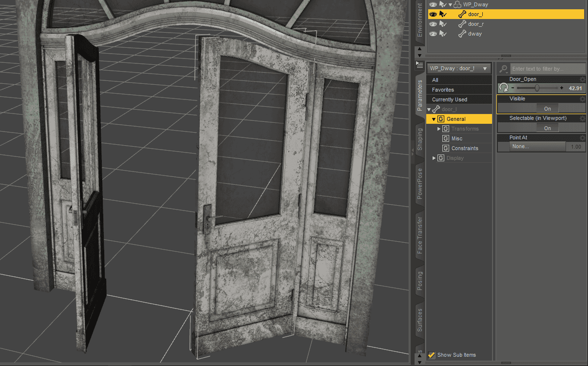
Task: Hide dway using its eye toggle
Action: [433, 33]
